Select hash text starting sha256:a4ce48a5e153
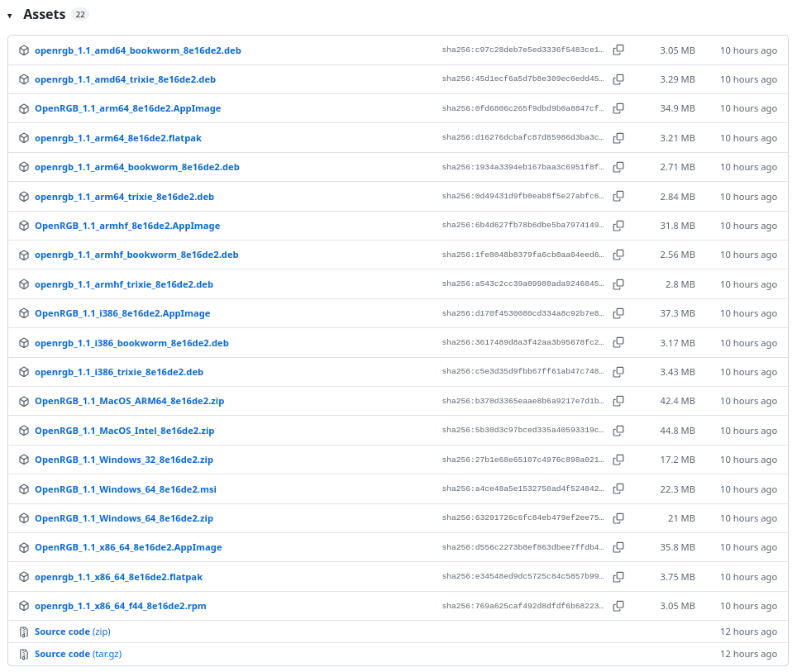797x672 pixels. tap(523, 489)
